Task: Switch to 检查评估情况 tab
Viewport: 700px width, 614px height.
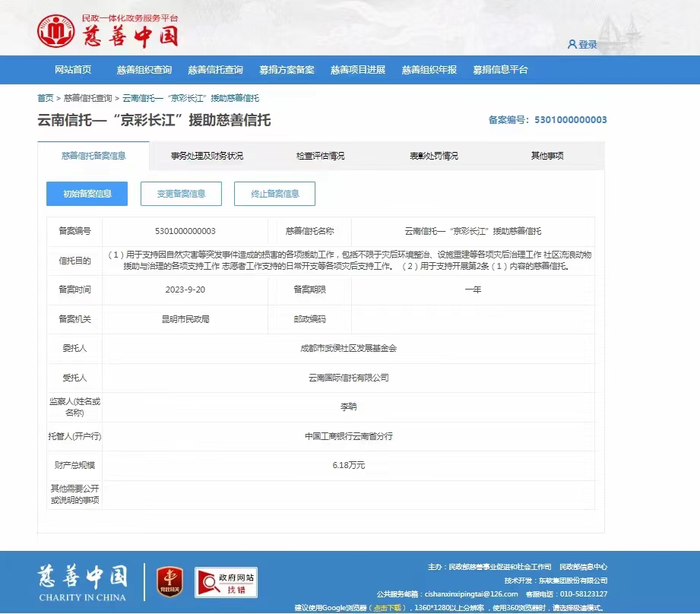Action: point(320,156)
